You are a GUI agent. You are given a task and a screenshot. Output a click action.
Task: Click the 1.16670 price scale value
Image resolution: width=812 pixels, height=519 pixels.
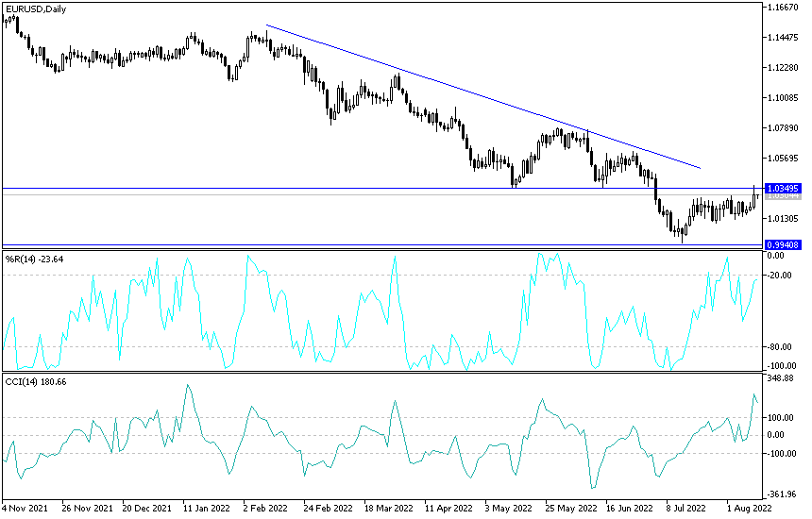784,8
